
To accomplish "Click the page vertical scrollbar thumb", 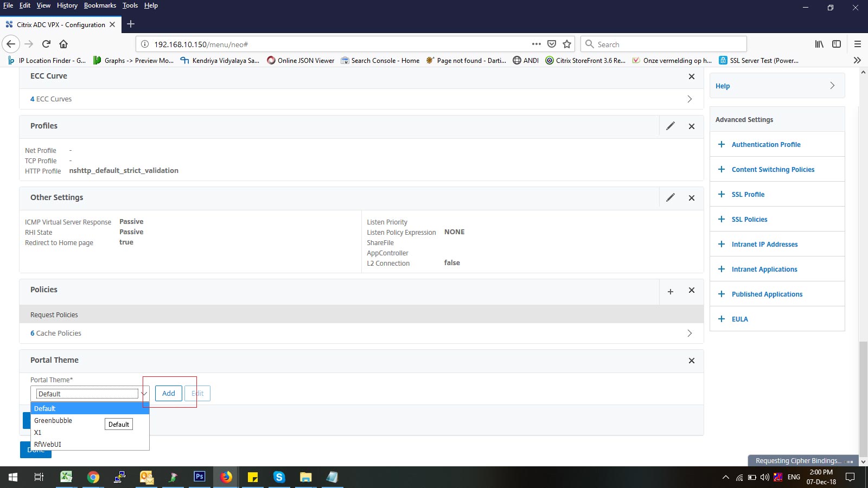I will [863, 399].
